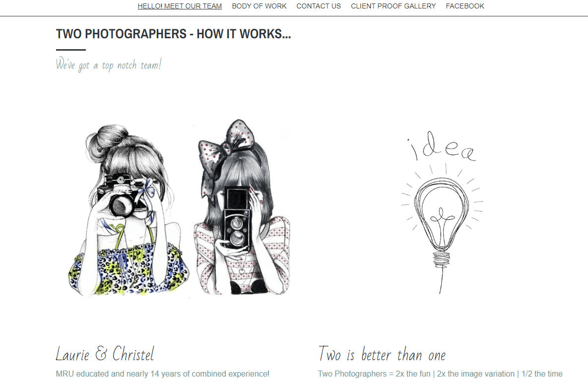Open the Contact Us page

point(319,6)
